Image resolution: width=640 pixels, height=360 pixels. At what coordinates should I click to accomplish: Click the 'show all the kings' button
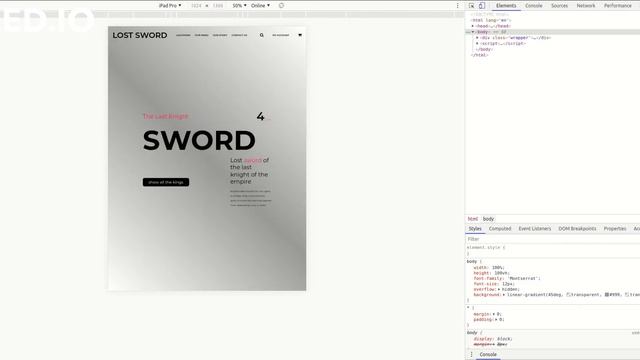[166, 182]
